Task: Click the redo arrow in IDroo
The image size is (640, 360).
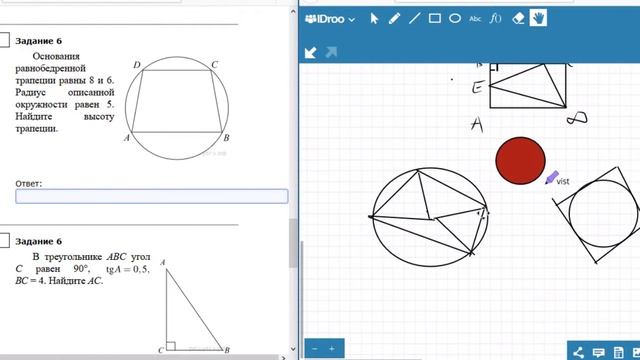Action: 331,52
